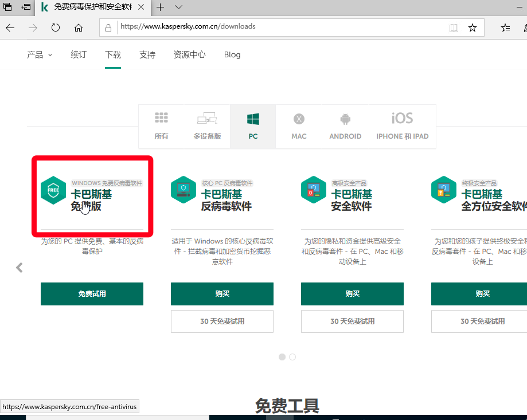The width and height of the screenshot is (527, 420).
Task: Add page to favorites with star icon
Action: tap(472, 28)
